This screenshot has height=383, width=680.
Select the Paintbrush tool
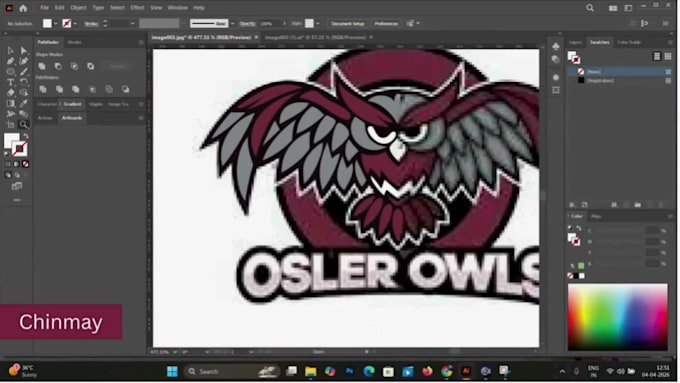click(x=23, y=72)
